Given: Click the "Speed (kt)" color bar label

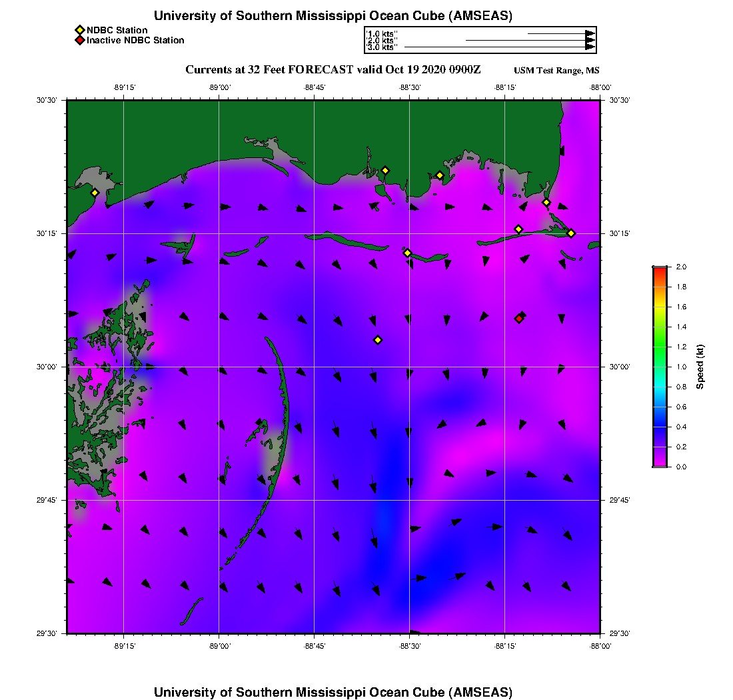Looking at the screenshot, I should (700, 367).
